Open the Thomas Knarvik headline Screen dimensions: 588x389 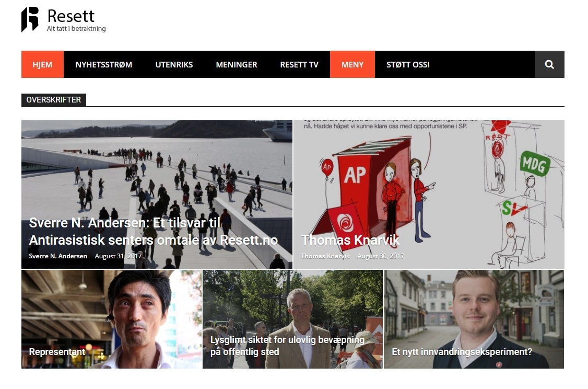[350, 240]
